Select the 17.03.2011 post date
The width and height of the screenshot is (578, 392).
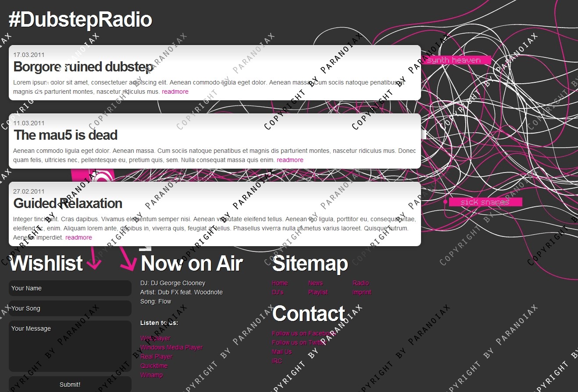[29, 55]
